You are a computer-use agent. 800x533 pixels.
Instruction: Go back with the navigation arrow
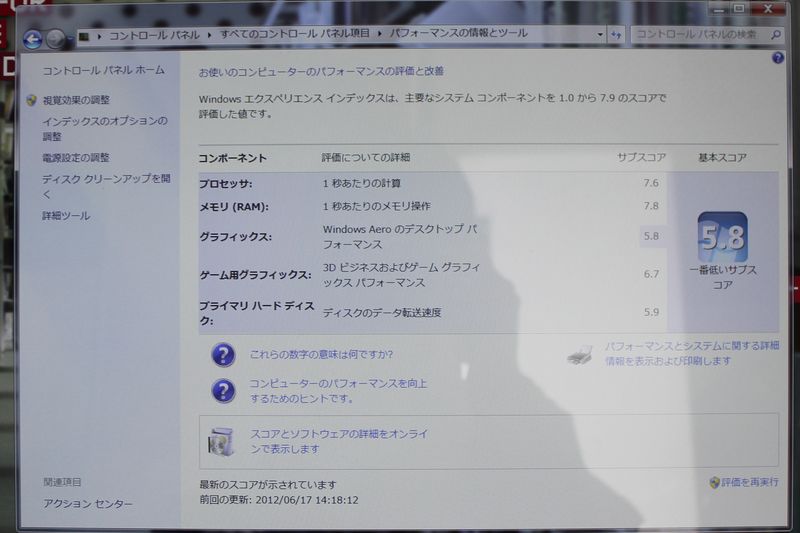(x=33, y=39)
